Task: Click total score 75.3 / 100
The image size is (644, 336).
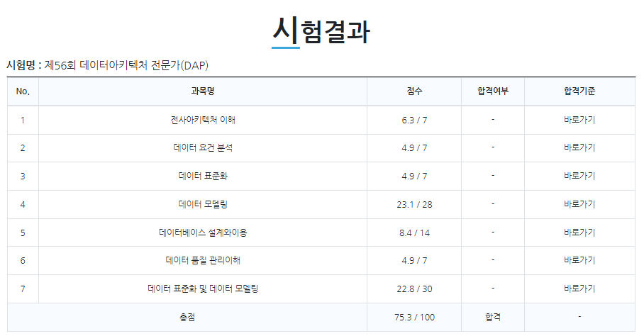Action: 414,317
